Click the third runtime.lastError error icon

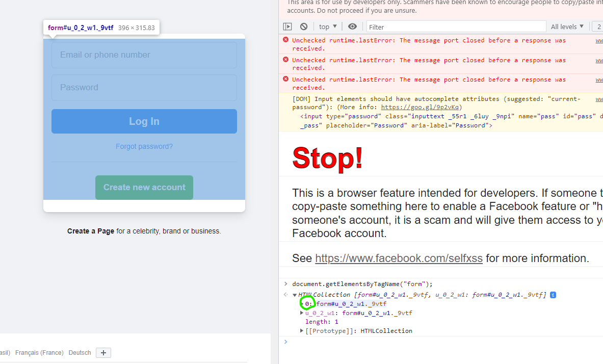[x=286, y=79]
